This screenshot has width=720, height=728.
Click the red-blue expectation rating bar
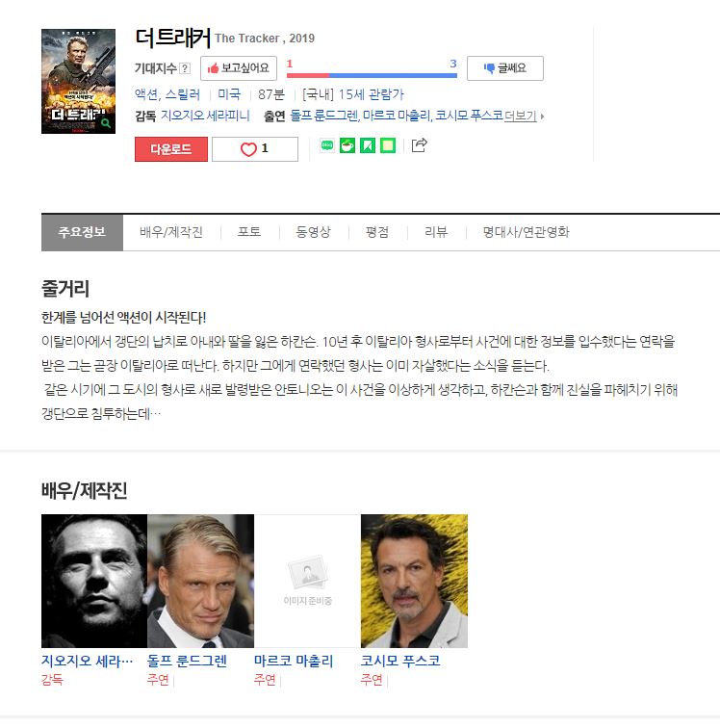click(x=372, y=75)
